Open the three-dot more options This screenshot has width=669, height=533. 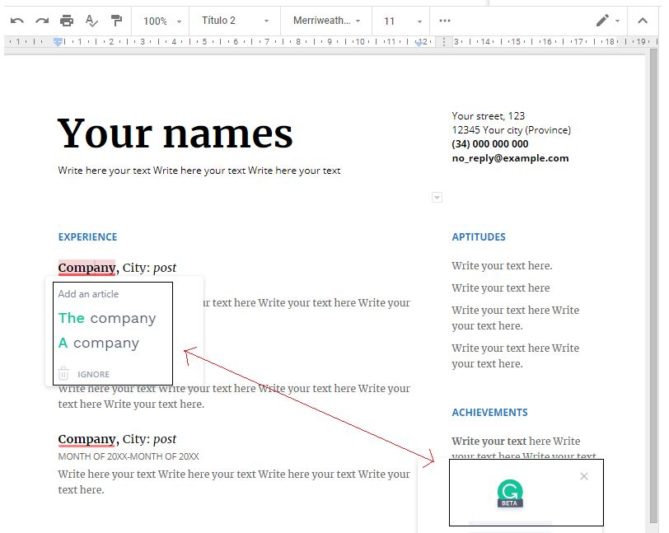pyautogui.click(x=445, y=20)
